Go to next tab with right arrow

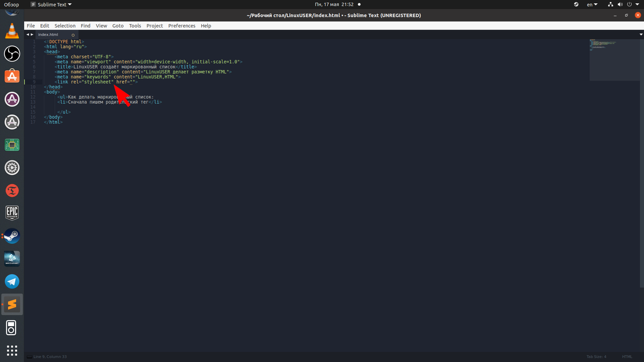32,34
